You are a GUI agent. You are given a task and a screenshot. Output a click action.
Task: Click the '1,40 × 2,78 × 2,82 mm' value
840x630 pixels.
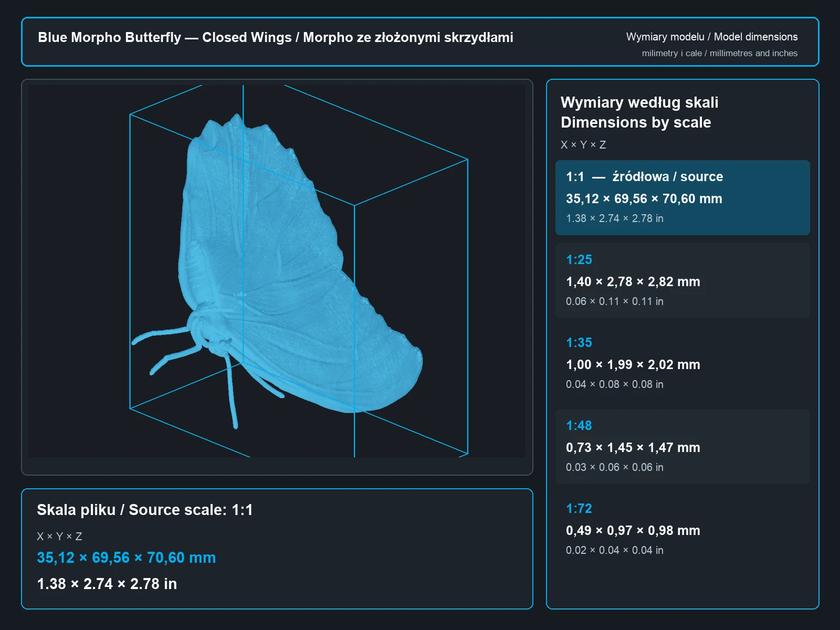[x=633, y=282]
